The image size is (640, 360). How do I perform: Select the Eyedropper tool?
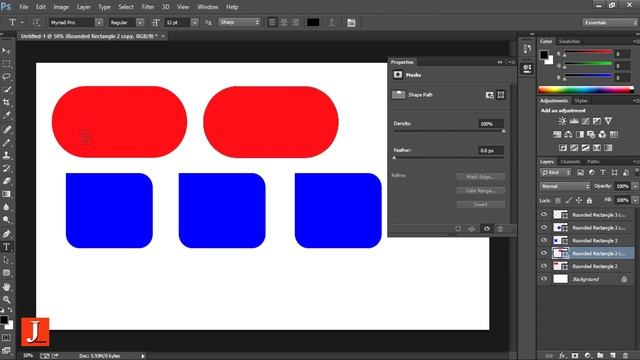(6, 116)
